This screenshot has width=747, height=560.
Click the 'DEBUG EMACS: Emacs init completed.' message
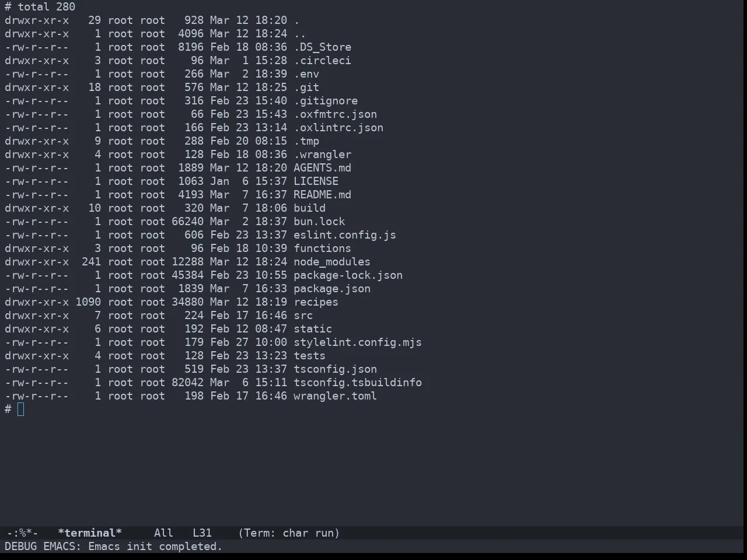pyautogui.click(x=114, y=547)
